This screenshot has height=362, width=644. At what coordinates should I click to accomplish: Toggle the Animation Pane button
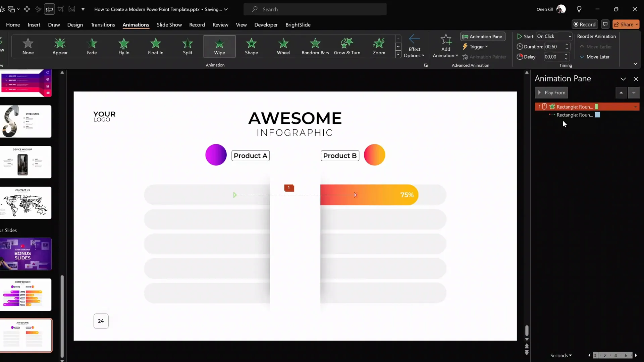483,37
